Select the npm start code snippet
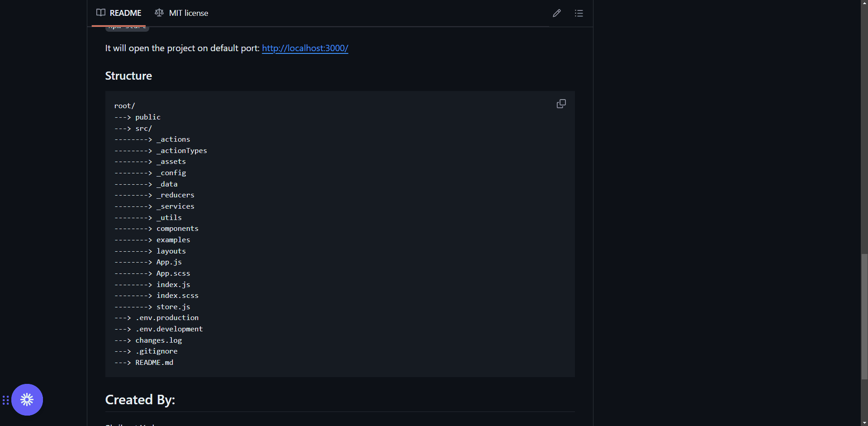This screenshot has width=868, height=426. 127,26
